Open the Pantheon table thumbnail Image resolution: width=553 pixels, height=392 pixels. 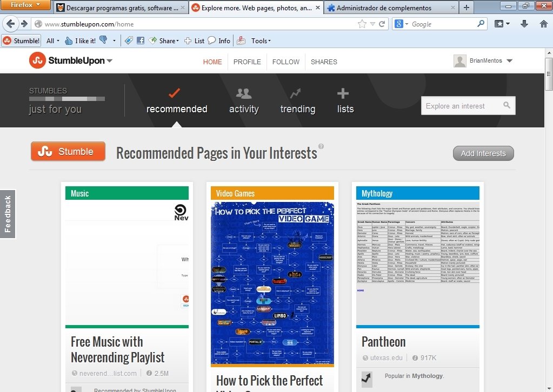click(x=417, y=263)
